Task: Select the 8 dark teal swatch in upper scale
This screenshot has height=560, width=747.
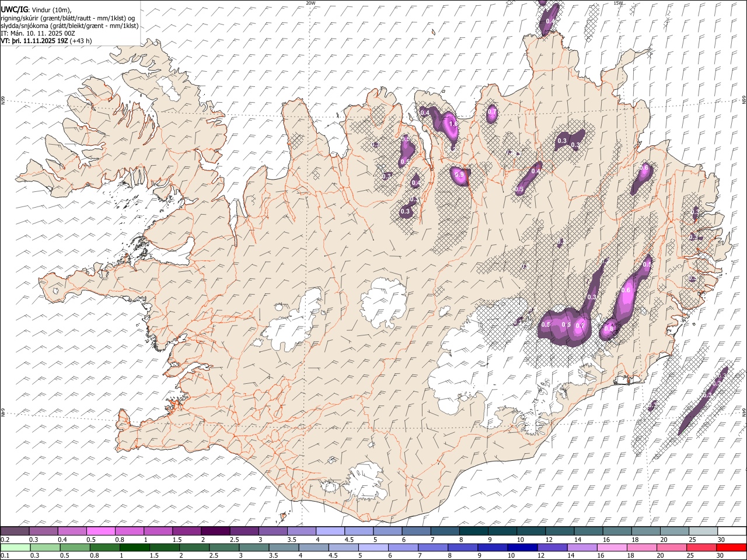Action: [473, 531]
